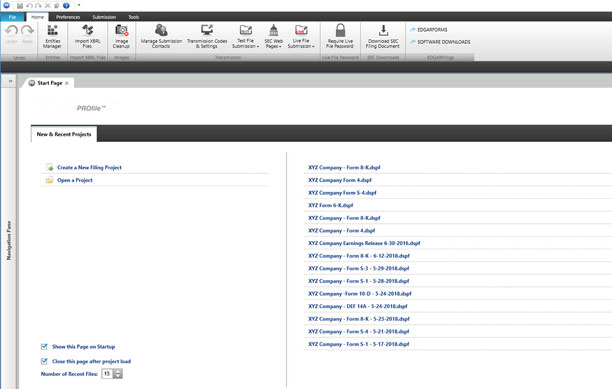Image resolution: width=612 pixels, height=389 pixels.
Task: Open the EDGARFORMS link in ribbon
Action: pos(428,30)
